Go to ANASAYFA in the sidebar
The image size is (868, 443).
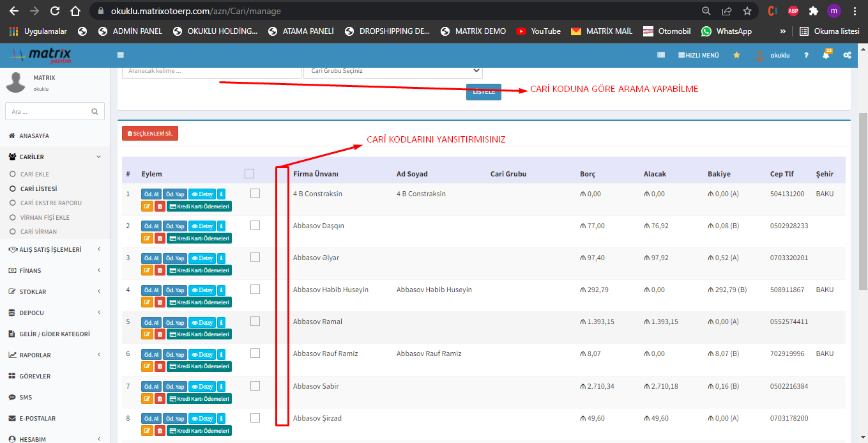(34, 136)
